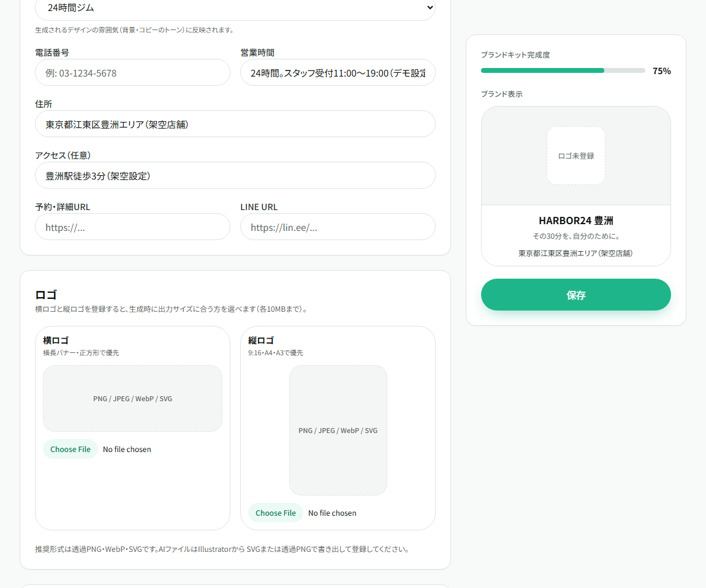Click No file chosen under 横ロゴ
706x588 pixels.
pos(127,449)
